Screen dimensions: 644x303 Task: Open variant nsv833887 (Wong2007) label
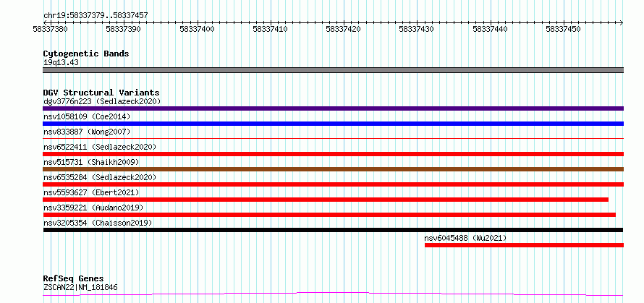point(87,132)
